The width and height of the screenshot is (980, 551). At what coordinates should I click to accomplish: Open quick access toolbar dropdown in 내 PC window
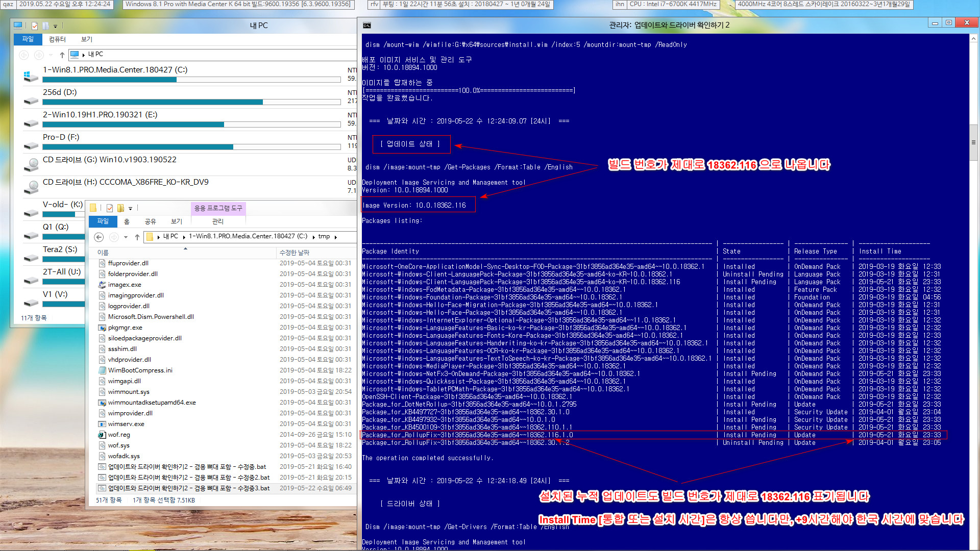[x=55, y=26]
